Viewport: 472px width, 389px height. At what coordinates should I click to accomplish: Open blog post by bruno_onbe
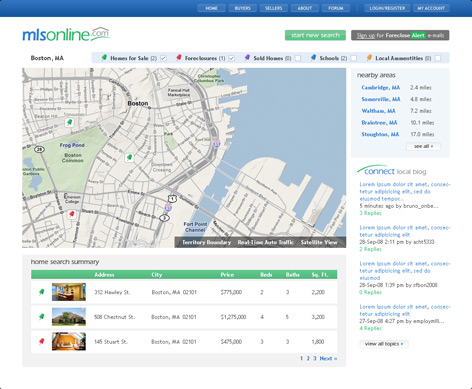(x=405, y=191)
